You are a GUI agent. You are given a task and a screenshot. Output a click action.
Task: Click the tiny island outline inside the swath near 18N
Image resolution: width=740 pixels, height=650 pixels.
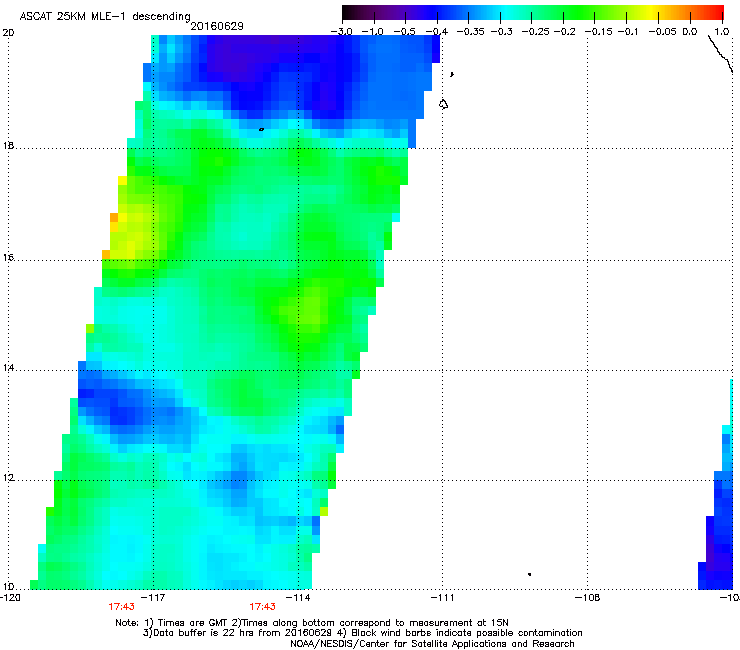261,129
